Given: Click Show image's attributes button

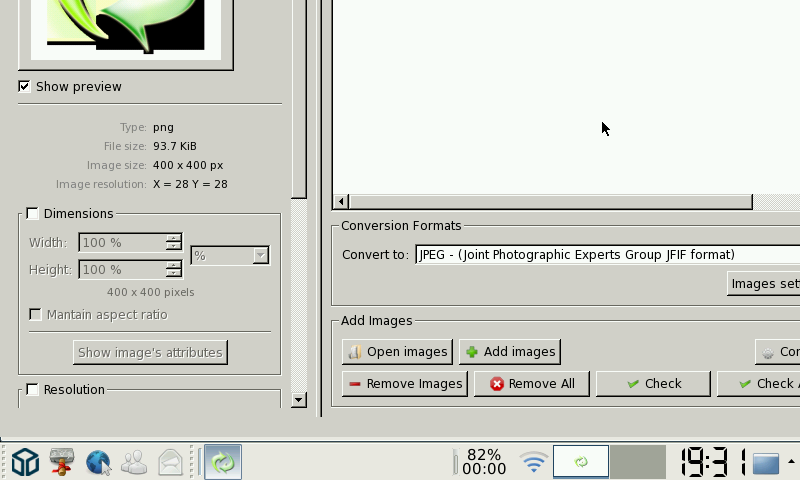Looking at the screenshot, I should [151, 352].
